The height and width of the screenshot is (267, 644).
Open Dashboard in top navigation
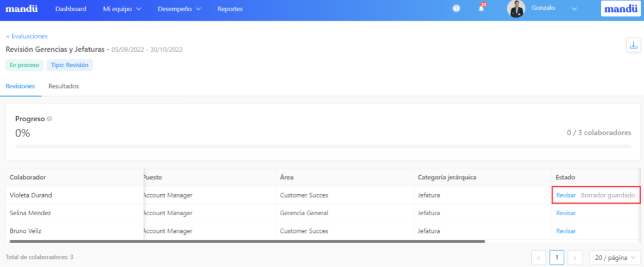(70, 9)
